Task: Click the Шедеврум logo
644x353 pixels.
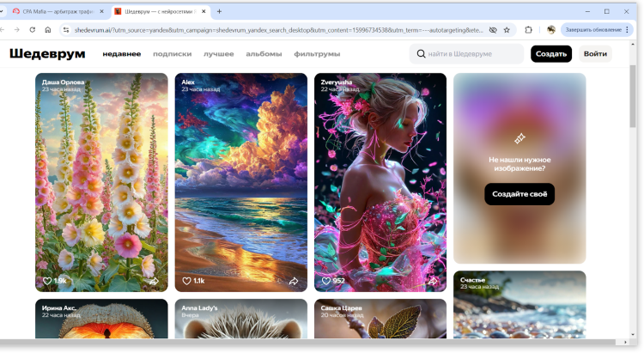Action: click(x=47, y=53)
